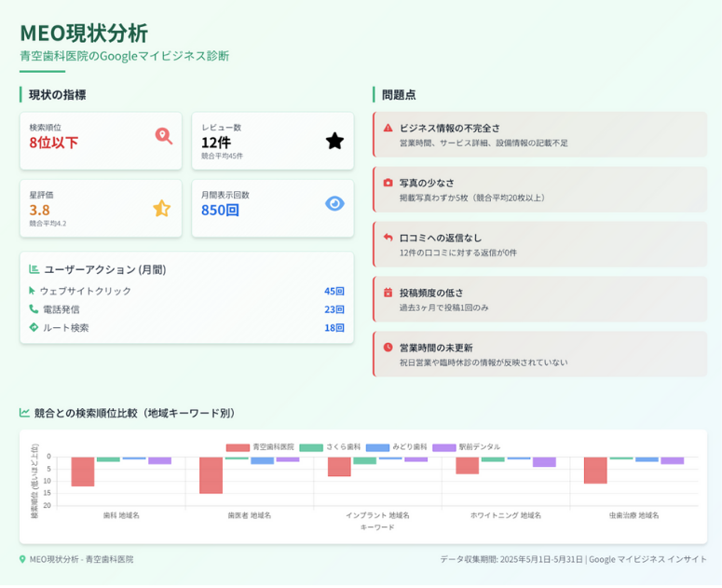
Task: Click the 12件 review count value
Action: coord(216,143)
